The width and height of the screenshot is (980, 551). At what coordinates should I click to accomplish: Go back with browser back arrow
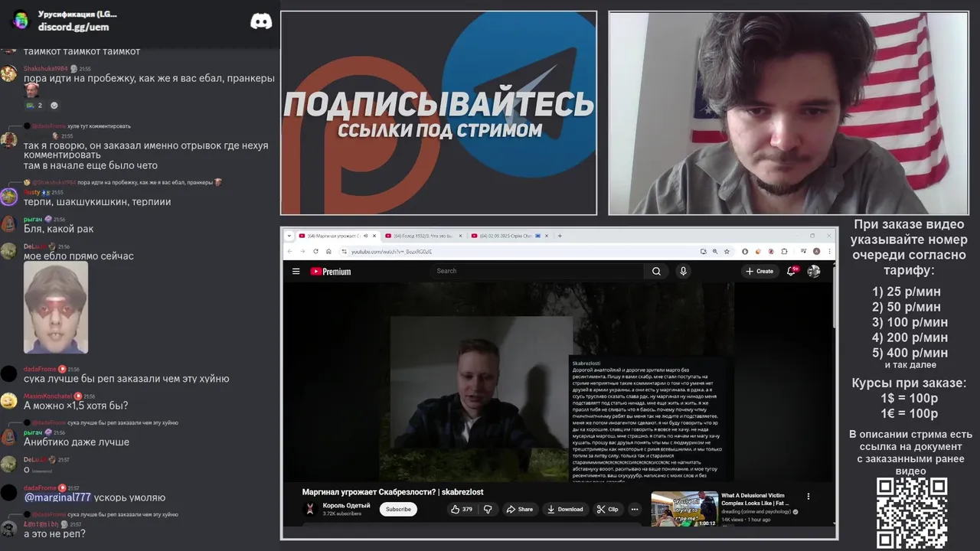click(290, 251)
